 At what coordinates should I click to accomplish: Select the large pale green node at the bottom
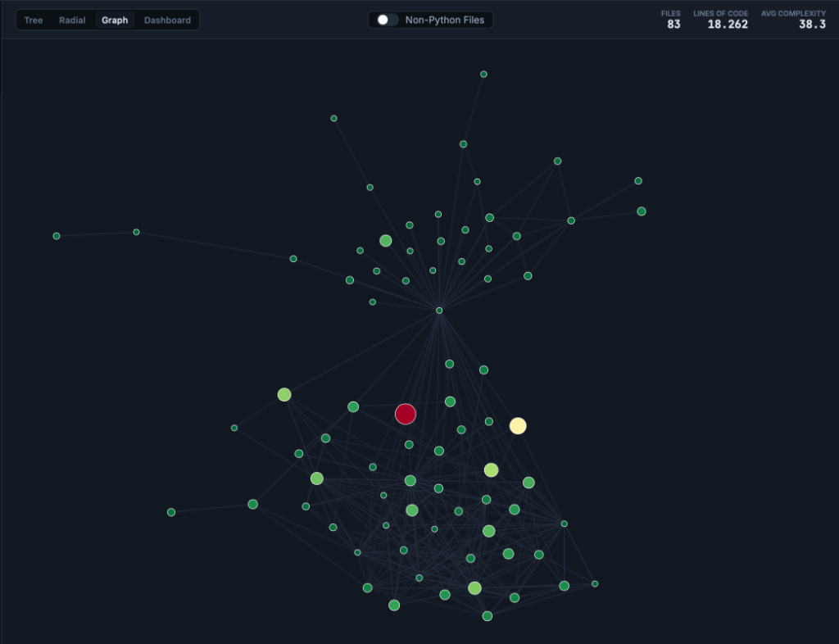475,587
